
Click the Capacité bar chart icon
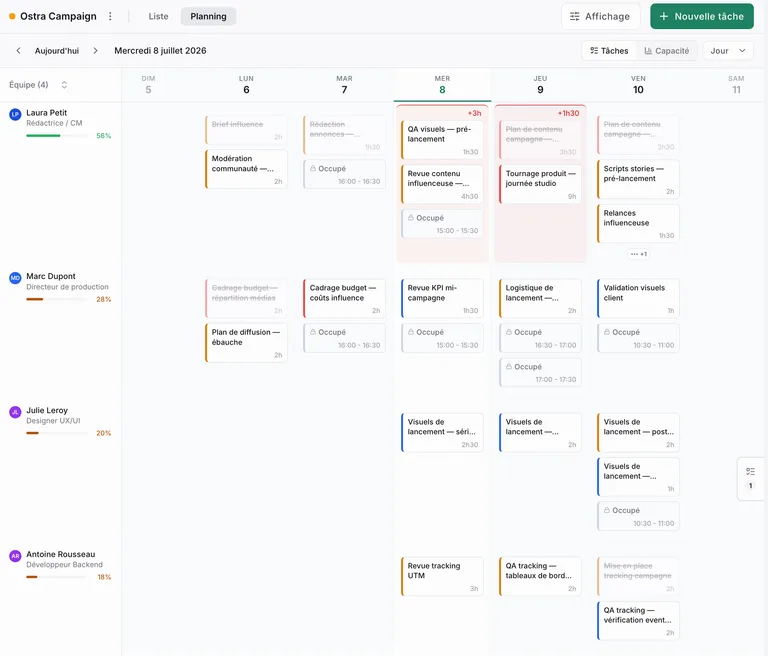pyautogui.click(x=648, y=50)
